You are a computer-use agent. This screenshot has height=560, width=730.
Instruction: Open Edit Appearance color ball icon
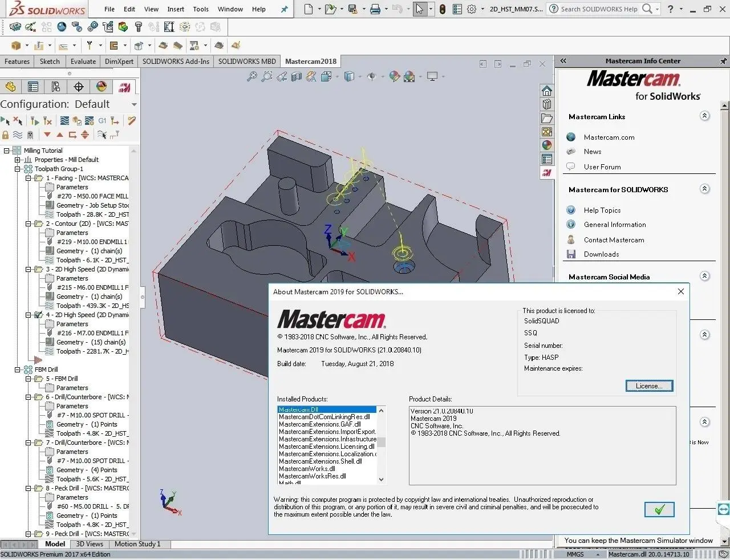[394, 76]
